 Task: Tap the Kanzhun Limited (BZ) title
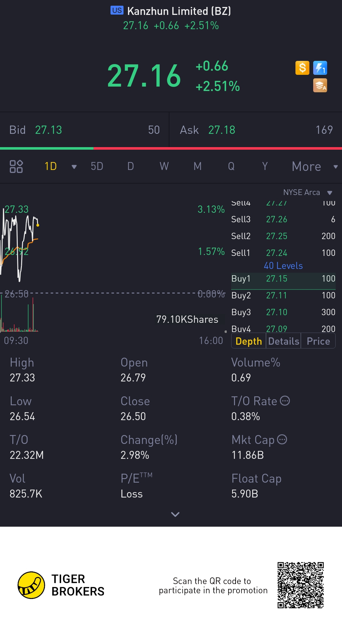[x=179, y=11]
